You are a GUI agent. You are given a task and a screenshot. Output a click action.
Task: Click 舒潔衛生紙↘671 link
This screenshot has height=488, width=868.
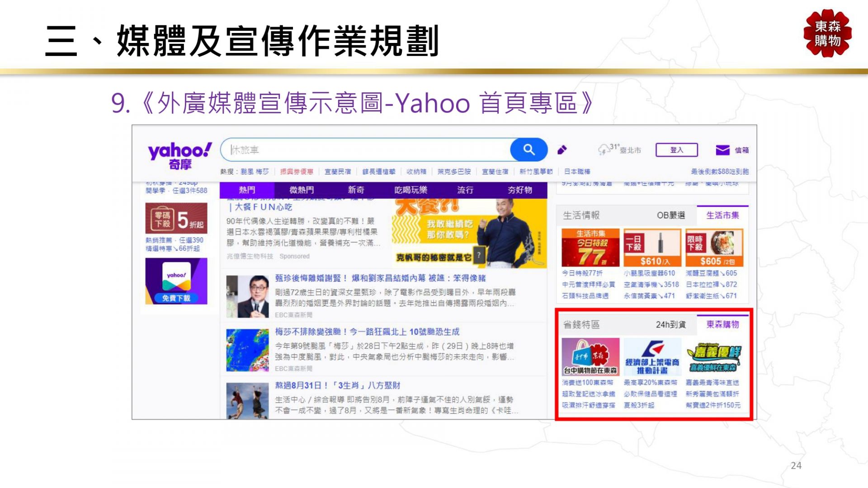click(712, 296)
